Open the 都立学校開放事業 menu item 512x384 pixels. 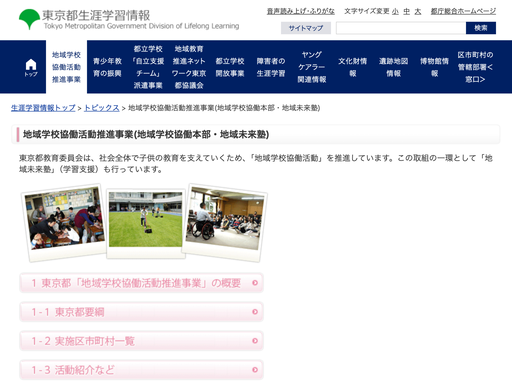[x=230, y=67]
